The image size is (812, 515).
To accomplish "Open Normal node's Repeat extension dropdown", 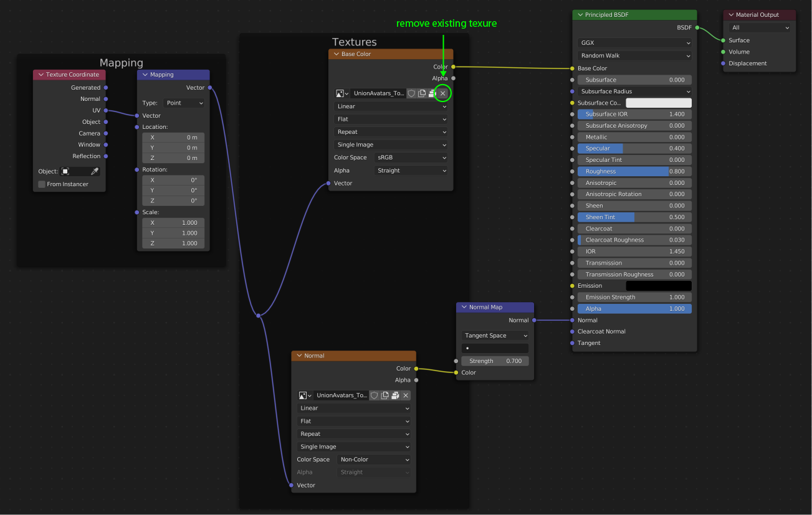I will (x=354, y=434).
